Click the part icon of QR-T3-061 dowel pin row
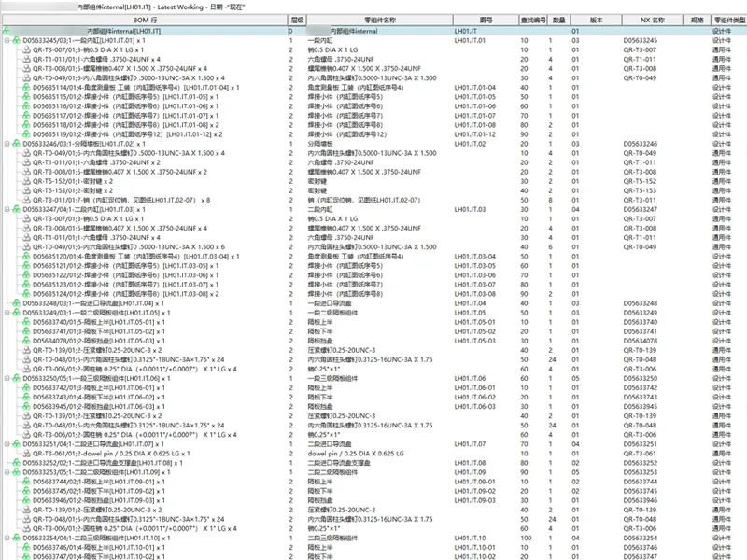Image resolution: width=747 pixels, height=560 pixels. pyautogui.click(x=27, y=454)
